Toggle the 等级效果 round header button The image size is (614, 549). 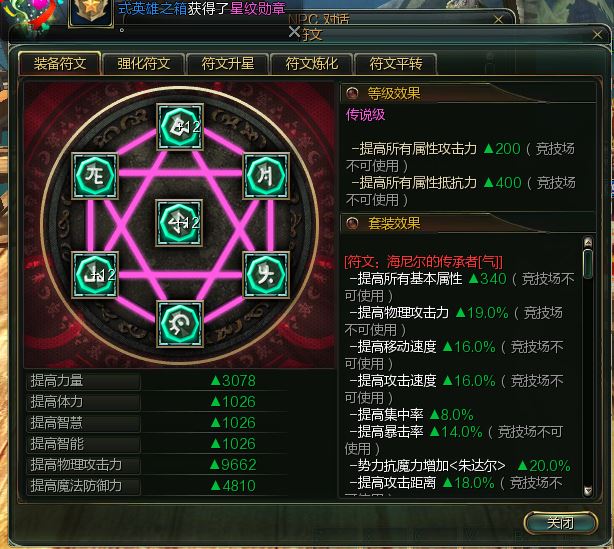(352, 93)
